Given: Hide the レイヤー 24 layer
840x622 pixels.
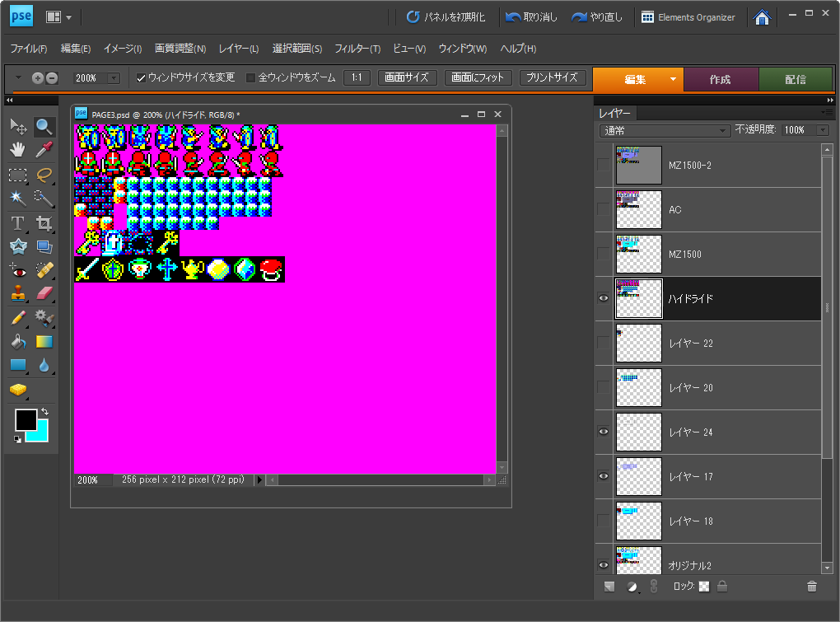Looking at the screenshot, I should pyautogui.click(x=603, y=432).
